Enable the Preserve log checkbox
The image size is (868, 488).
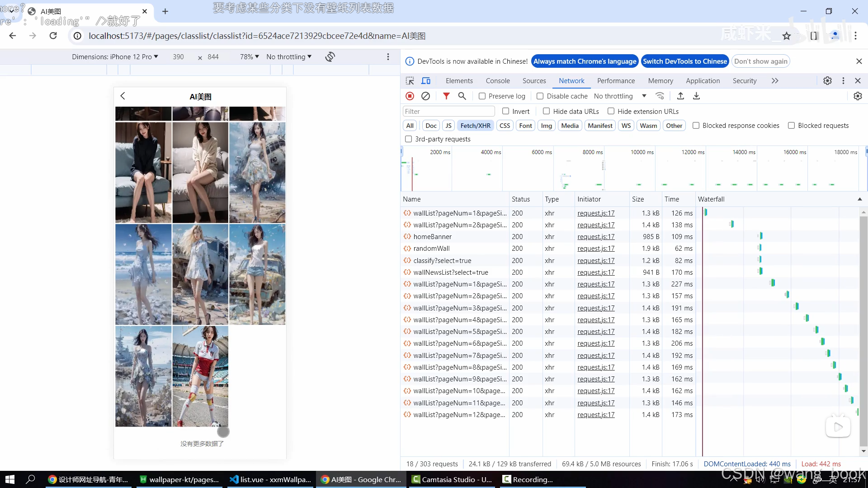coord(482,96)
